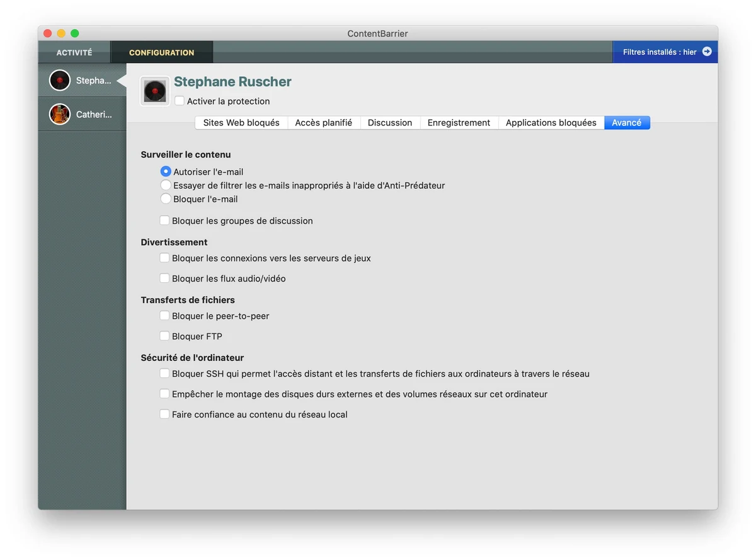Screen dimensions: 756x560
Task: Open the Applications bloquées tab
Action: [x=551, y=123]
